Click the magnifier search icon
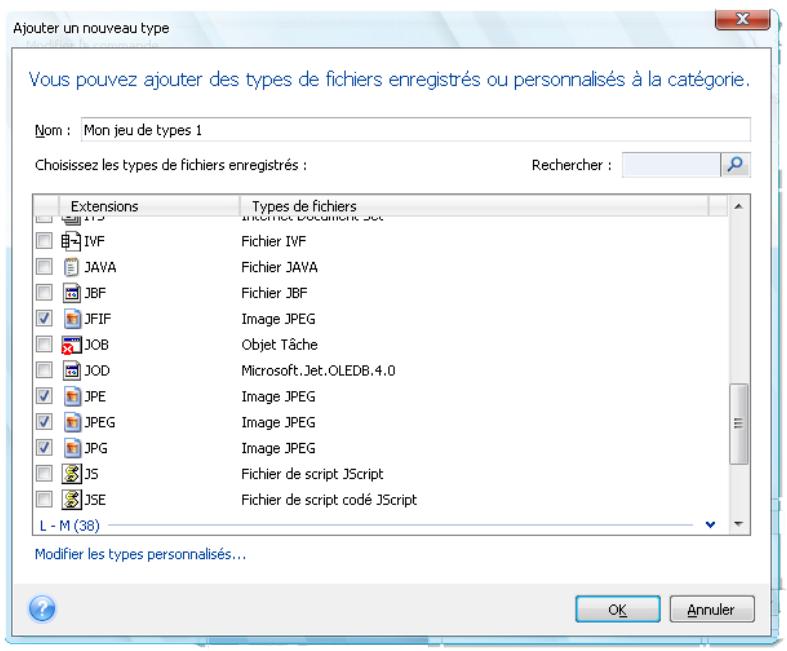 [735, 165]
